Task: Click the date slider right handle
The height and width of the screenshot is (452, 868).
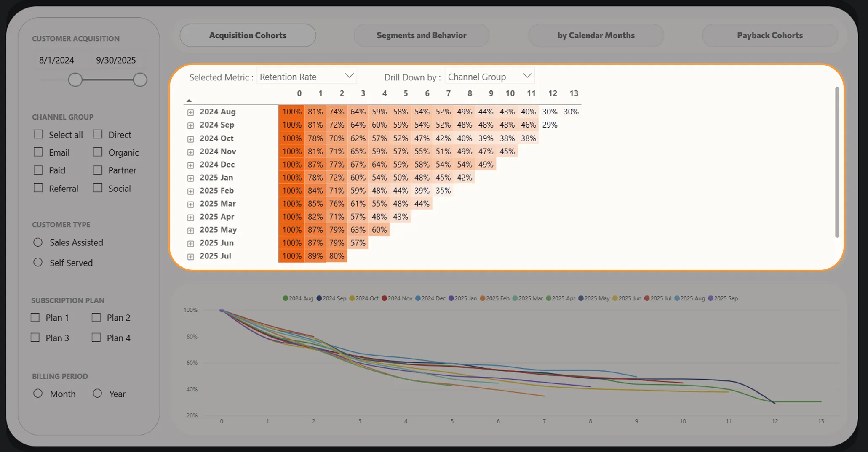Action: click(140, 80)
